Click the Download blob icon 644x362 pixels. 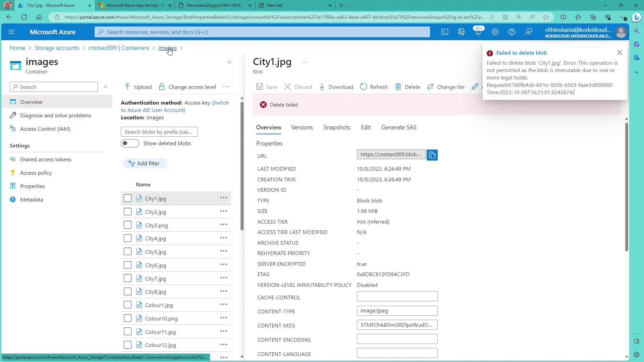(x=322, y=87)
